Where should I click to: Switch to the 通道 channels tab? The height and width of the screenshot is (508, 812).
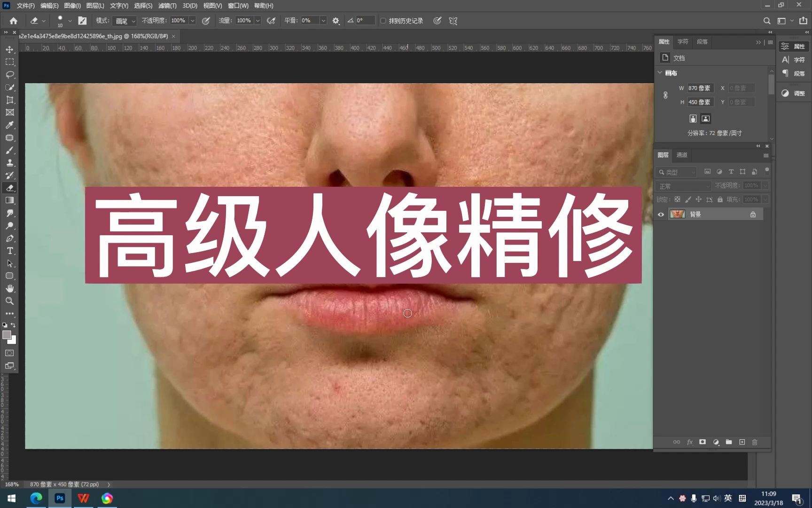click(x=681, y=155)
